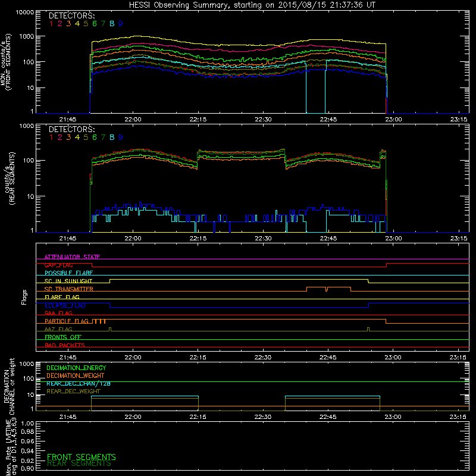Click the 0.94 tick on the livetime axis

pyautogui.click(x=27, y=451)
